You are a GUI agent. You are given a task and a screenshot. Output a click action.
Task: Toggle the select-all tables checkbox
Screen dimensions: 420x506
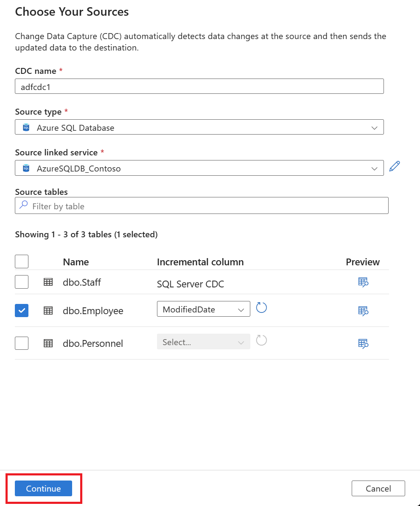tap(22, 261)
